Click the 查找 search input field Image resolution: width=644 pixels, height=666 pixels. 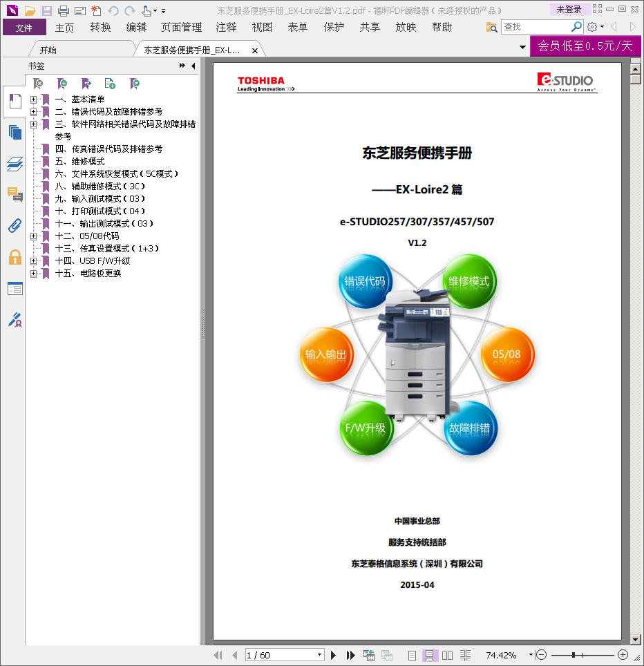tap(536, 27)
